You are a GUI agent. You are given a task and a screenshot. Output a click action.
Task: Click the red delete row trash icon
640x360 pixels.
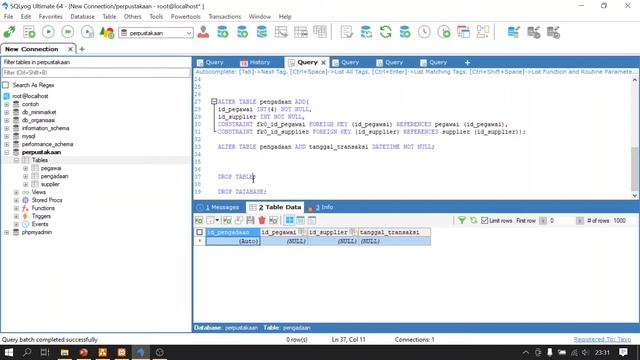(x=262, y=220)
